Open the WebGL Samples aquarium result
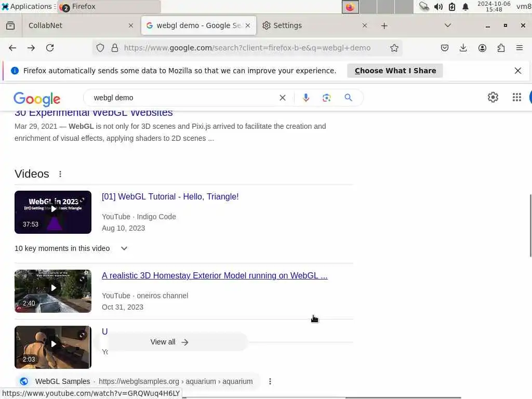532x399 pixels. (144, 381)
